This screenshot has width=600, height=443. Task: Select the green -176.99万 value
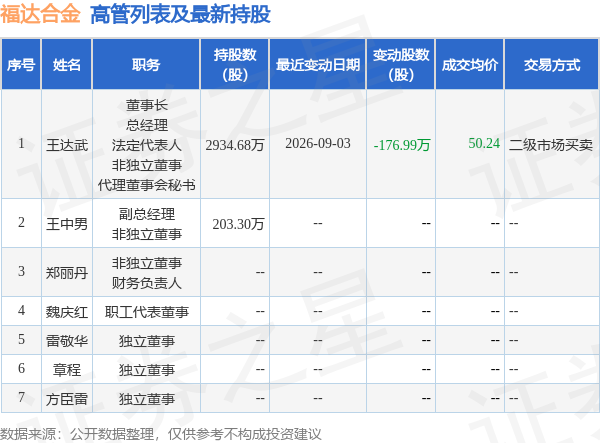[x=402, y=145]
